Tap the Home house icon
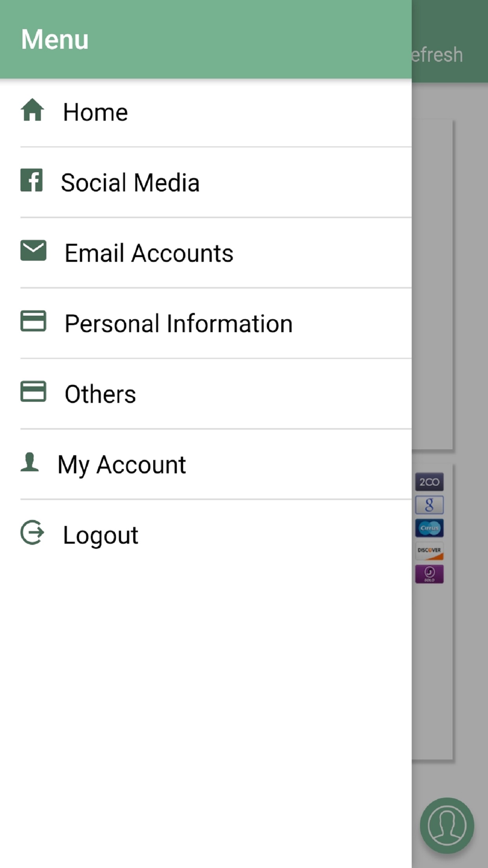The image size is (488, 868). pos(32,110)
